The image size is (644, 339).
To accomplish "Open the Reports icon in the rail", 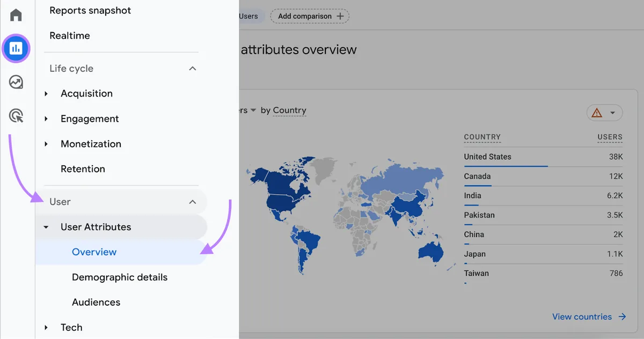I will [x=16, y=49].
